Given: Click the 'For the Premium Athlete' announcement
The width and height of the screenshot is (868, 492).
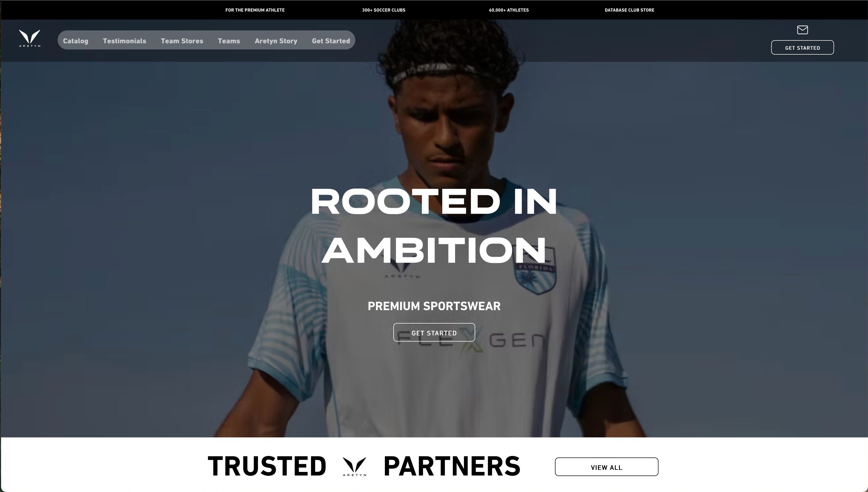Looking at the screenshot, I should (x=255, y=10).
